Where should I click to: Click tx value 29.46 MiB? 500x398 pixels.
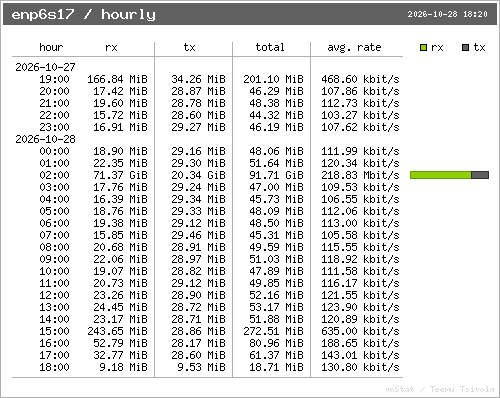(198, 235)
